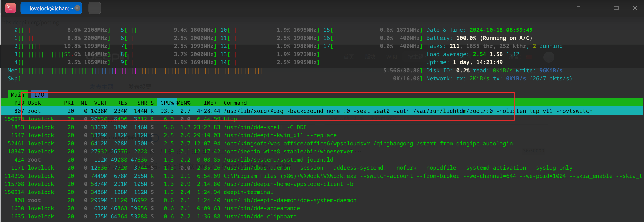Sort processes by VIRT column
The width and height of the screenshot is (644, 222).
click(x=100, y=103)
